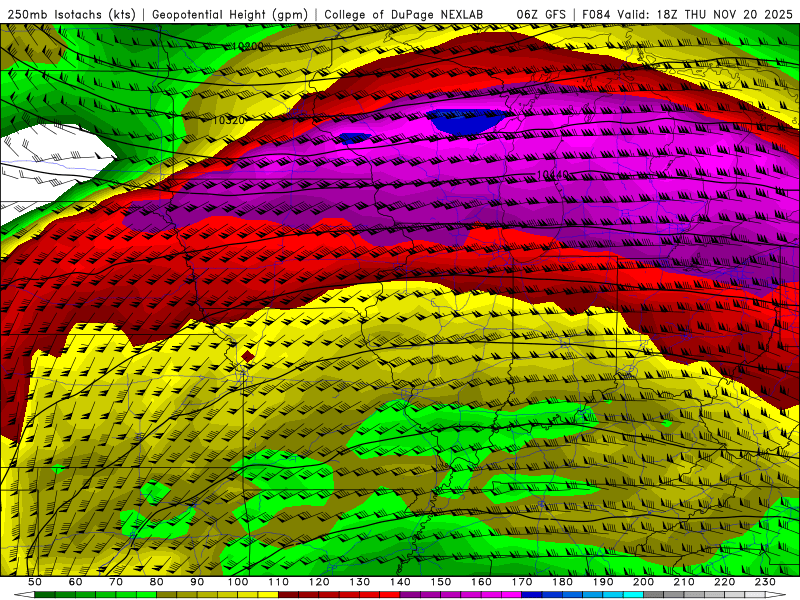Click the olive swatch starting at 80
The width and height of the screenshot is (800, 600).
point(166,594)
